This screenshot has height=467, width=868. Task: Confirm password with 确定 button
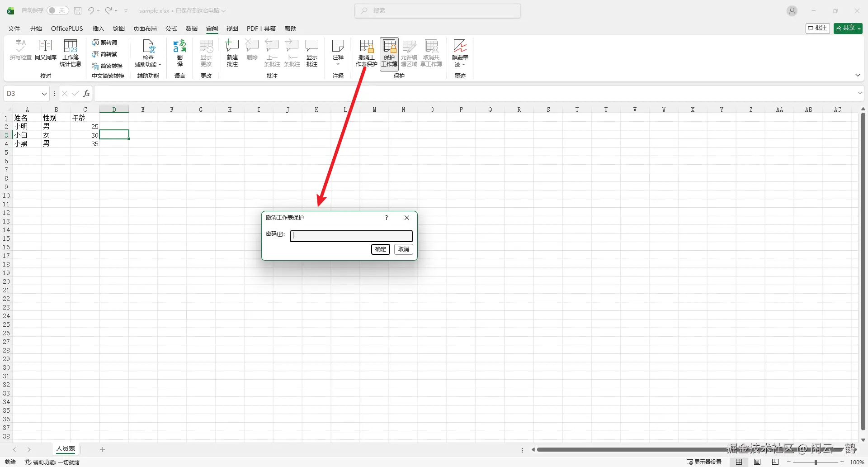381,249
